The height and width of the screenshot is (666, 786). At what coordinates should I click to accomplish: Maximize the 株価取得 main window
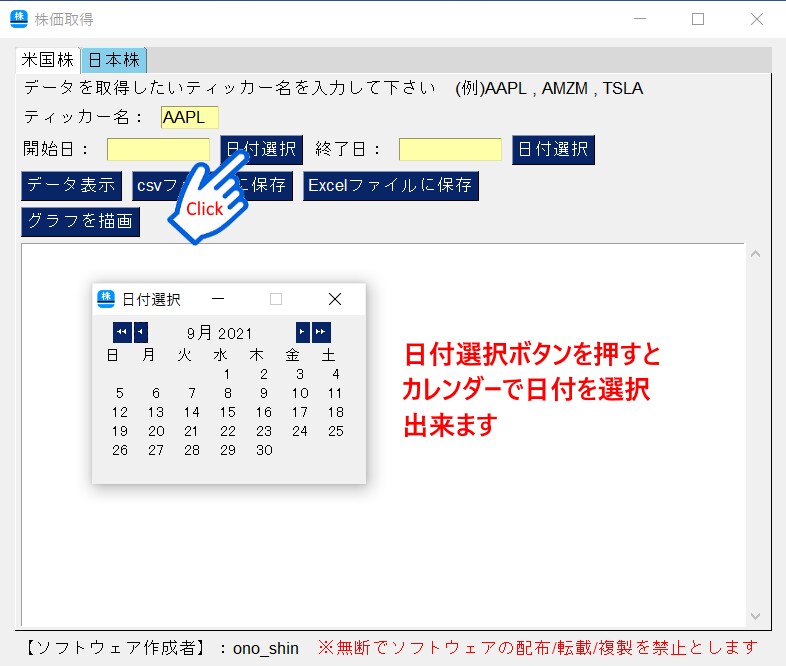click(698, 19)
